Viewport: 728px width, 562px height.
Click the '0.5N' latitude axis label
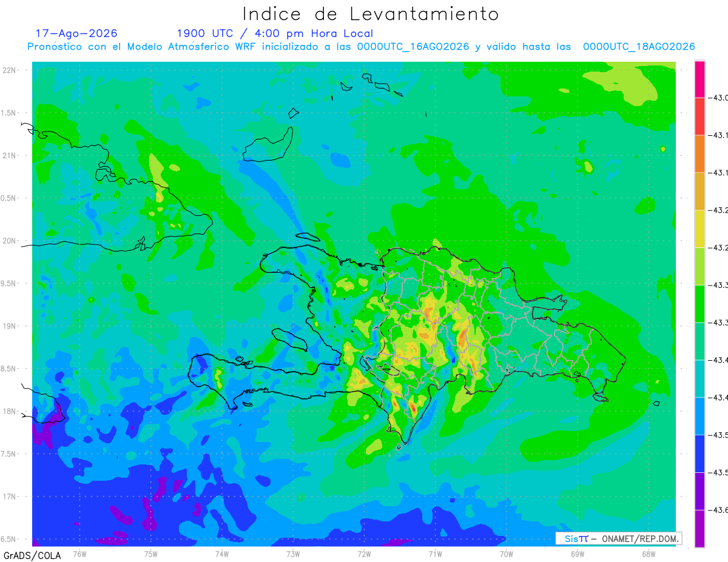[x=8, y=198]
